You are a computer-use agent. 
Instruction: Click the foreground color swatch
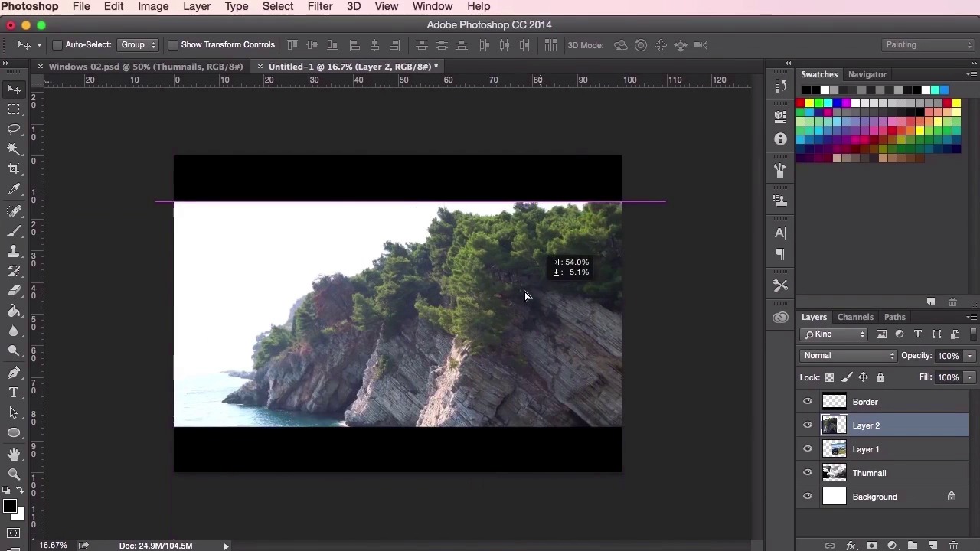(x=9, y=506)
